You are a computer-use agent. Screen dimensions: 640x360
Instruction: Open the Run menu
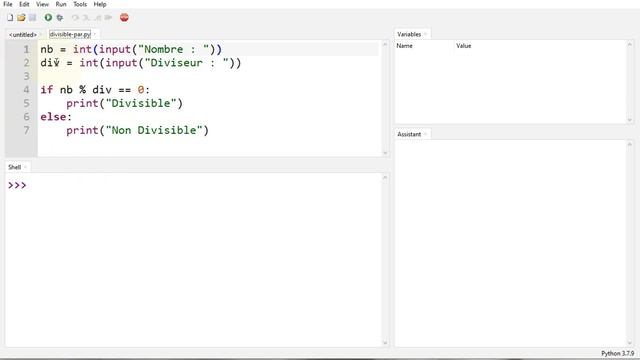pos(61,4)
